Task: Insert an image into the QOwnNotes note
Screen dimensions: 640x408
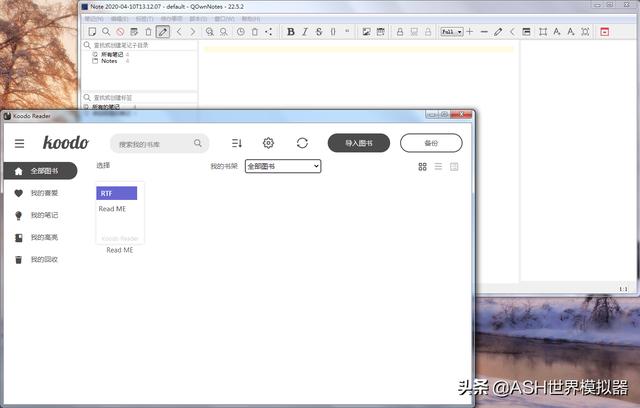Action: (x=367, y=32)
